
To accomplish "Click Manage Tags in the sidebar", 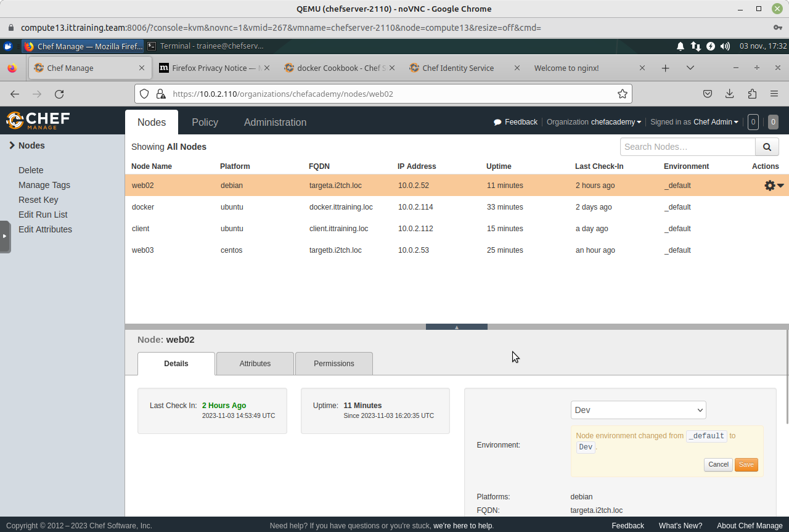I will click(44, 185).
